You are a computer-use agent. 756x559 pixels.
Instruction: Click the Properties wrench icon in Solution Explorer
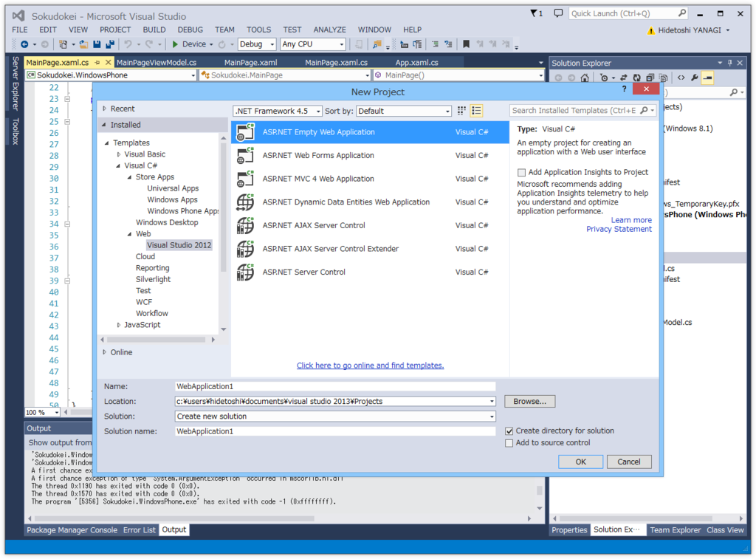[694, 78]
